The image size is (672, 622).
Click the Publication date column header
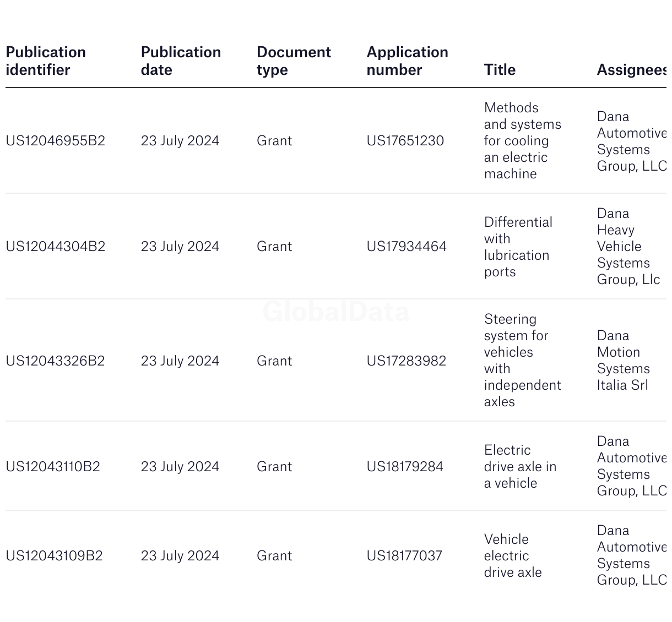point(181,61)
